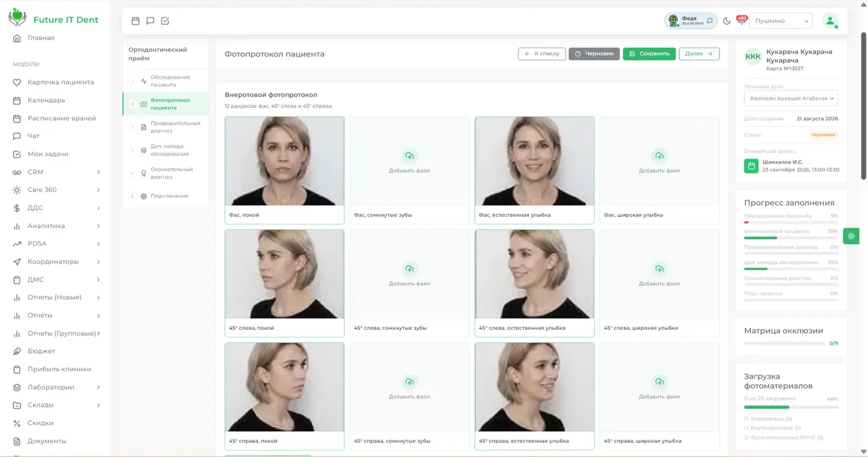Viewport: 868px width, 457px height.
Task: Click the green Сохранить button
Action: point(649,54)
